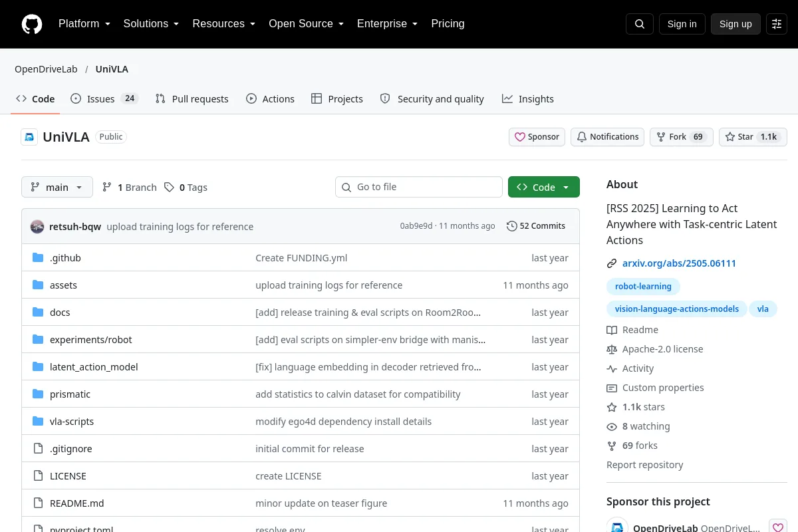This screenshot has height=532, width=798.
Task: Click the .gitignore file icon
Action: coord(38,449)
